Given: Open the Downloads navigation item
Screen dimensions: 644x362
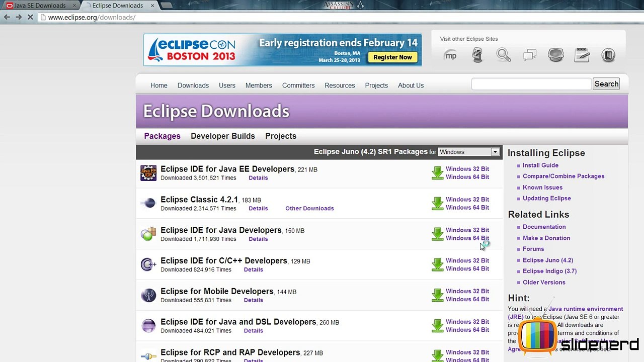Looking at the screenshot, I should 193,85.
